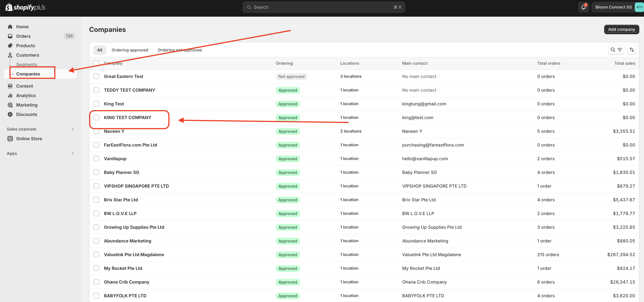The image size is (644, 302).
Task: Click the Total sales column header
Action: [624, 63]
